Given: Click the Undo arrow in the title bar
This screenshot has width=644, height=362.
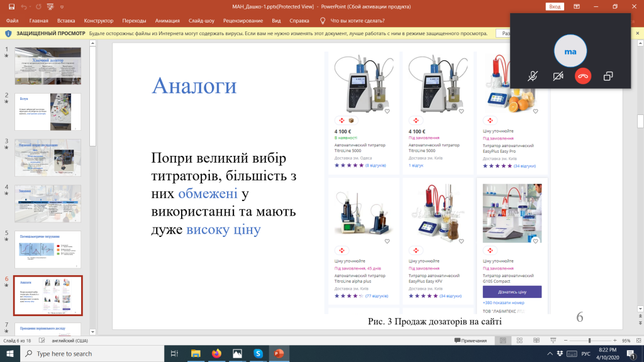Looking at the screenshot, I should point(23,6).
